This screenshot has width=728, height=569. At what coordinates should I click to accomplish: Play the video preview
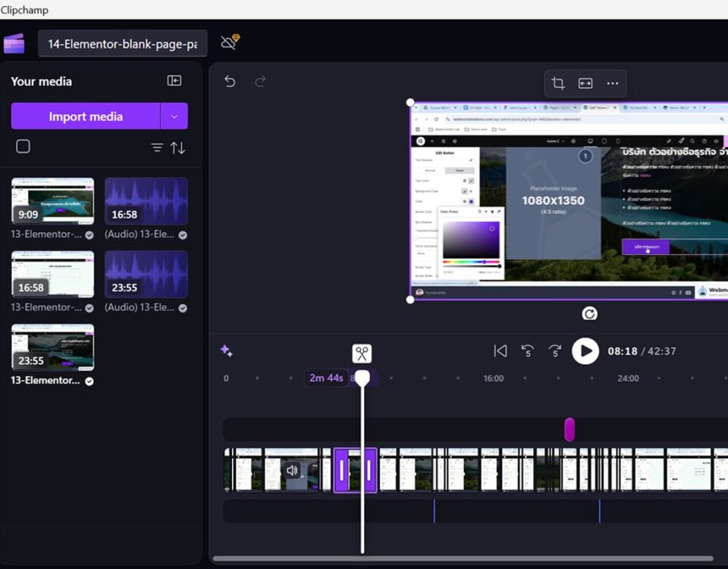585,351
